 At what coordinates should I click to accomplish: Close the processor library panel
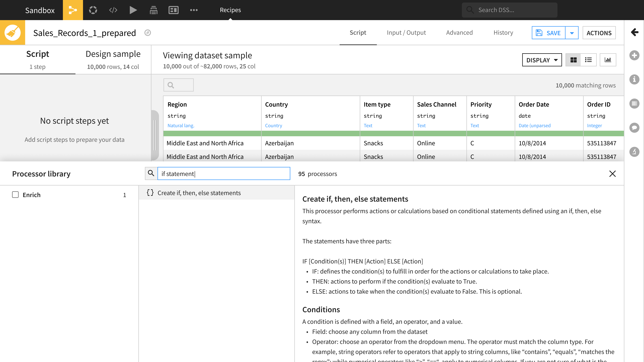pos(612,174)
